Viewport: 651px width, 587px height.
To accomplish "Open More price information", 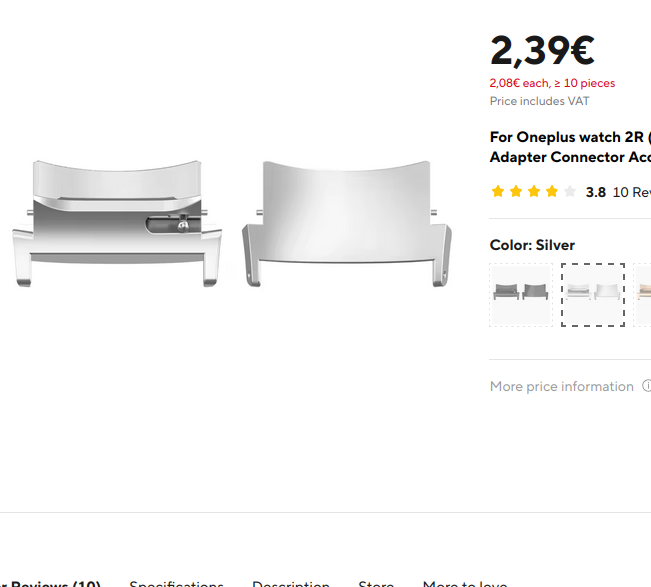I will coord(562,386).
